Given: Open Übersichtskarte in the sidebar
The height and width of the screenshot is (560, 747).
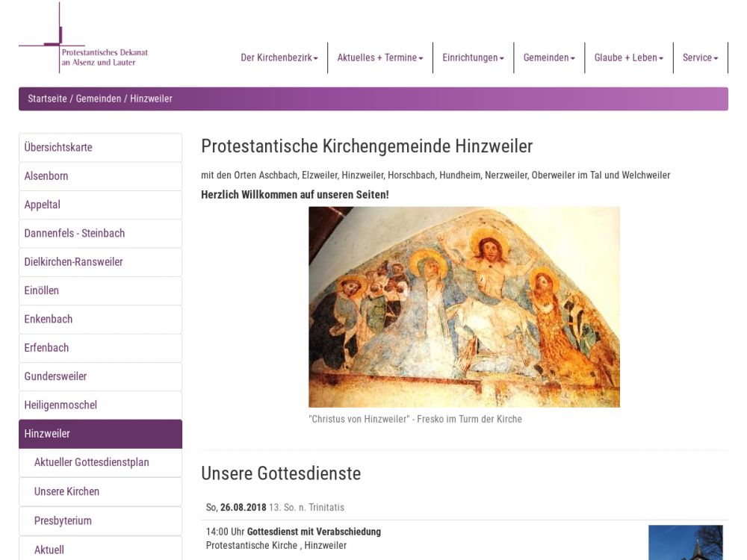Looking at the screenshot, I should point(101,148).
